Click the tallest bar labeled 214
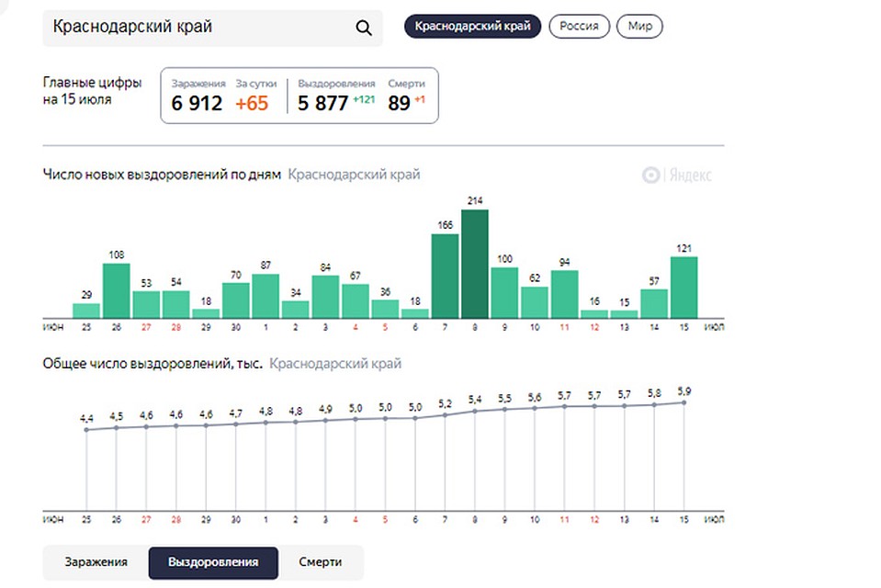Viewport: 881px width, 588px height. pyautogui.click(x=475, y=263)
